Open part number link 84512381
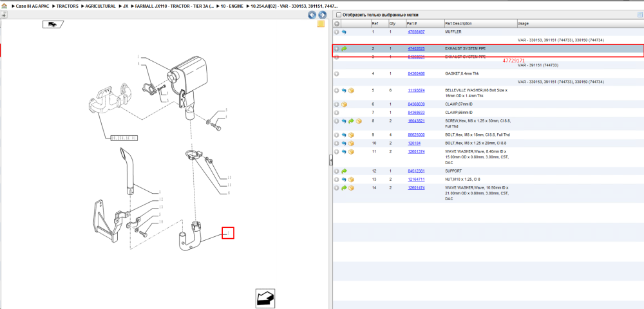 tap(416, 171)
